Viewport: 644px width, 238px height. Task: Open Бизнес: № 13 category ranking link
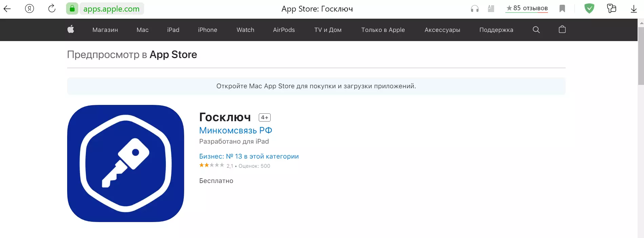coord(249,156)
